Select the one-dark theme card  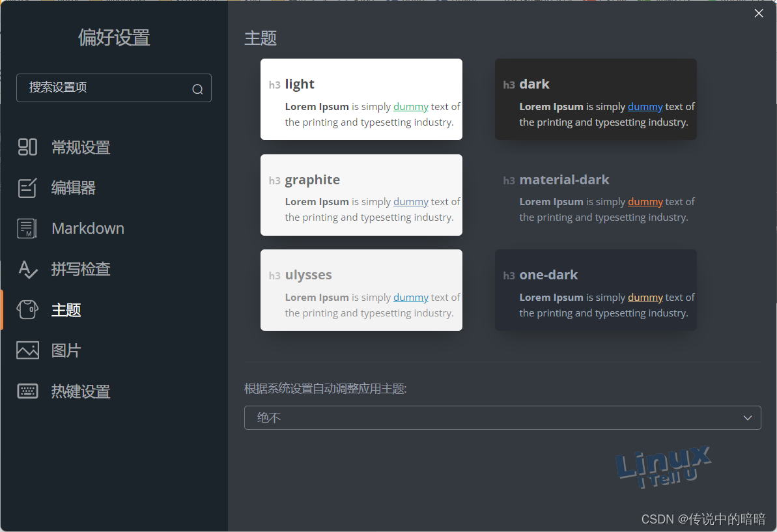pyautogui.click(x=596, y=290)
